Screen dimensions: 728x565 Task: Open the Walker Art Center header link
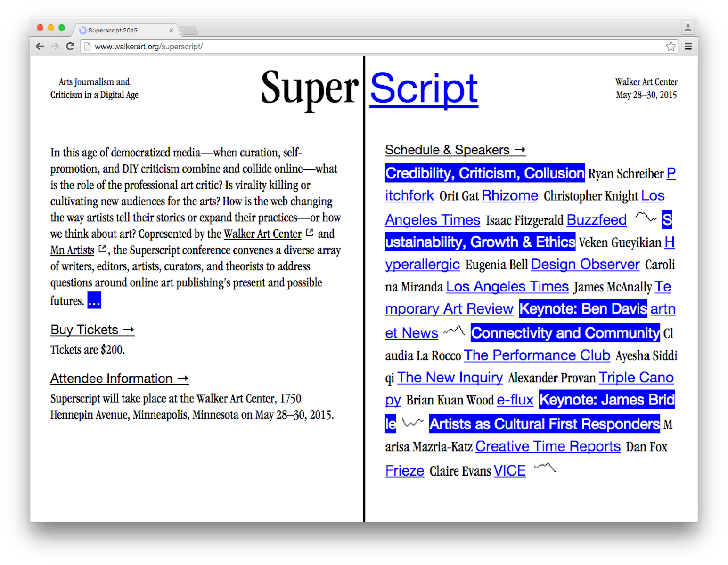(x=646, y=82)
